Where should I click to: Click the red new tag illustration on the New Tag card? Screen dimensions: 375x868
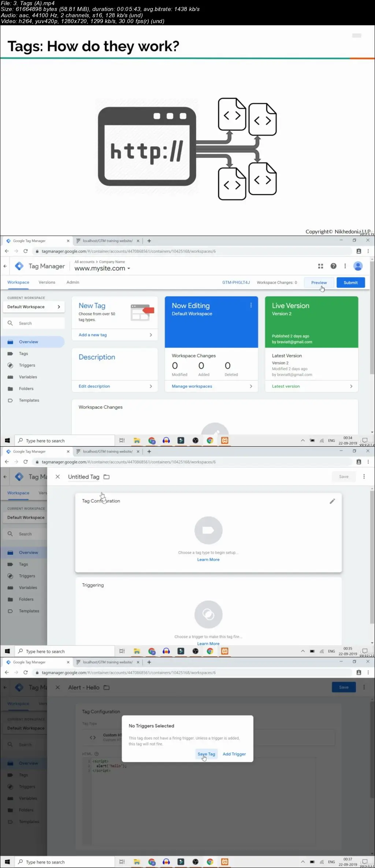142,312
